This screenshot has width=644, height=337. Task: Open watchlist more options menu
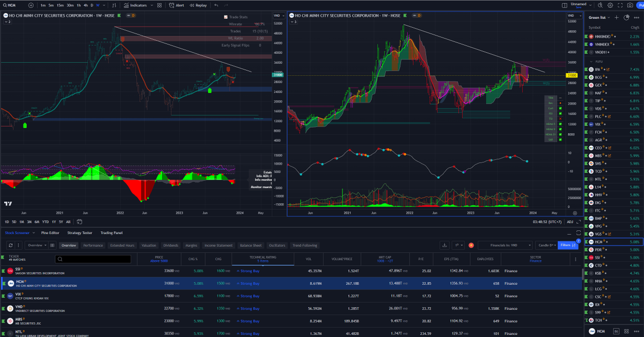636,18
